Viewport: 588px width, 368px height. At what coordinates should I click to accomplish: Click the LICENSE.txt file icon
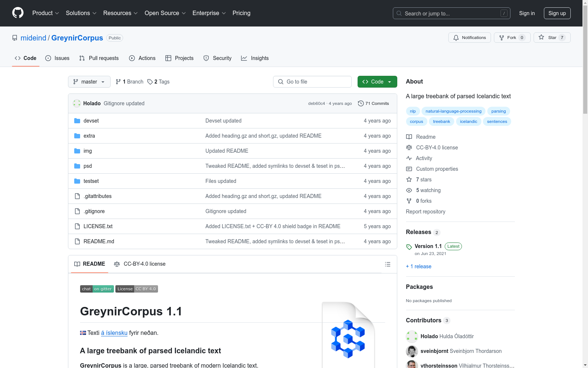point(77,226)
